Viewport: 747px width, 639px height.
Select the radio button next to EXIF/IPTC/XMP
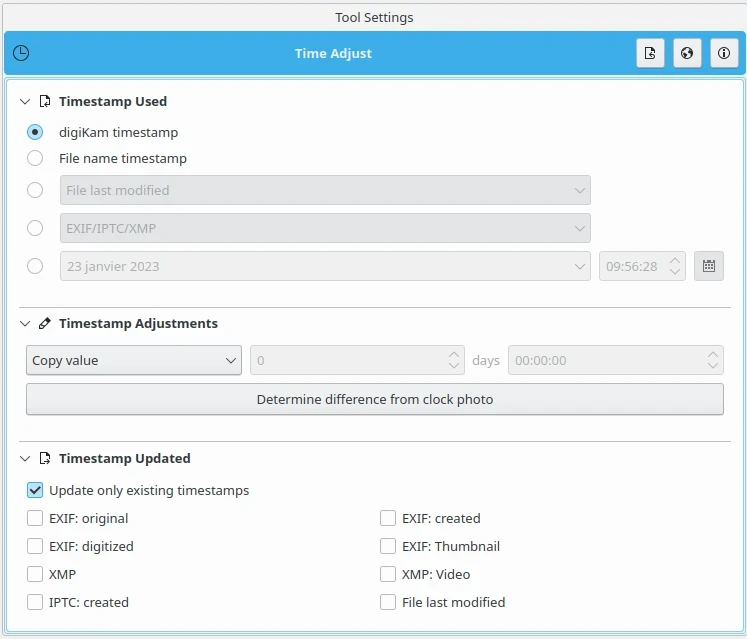click(35, 228)
